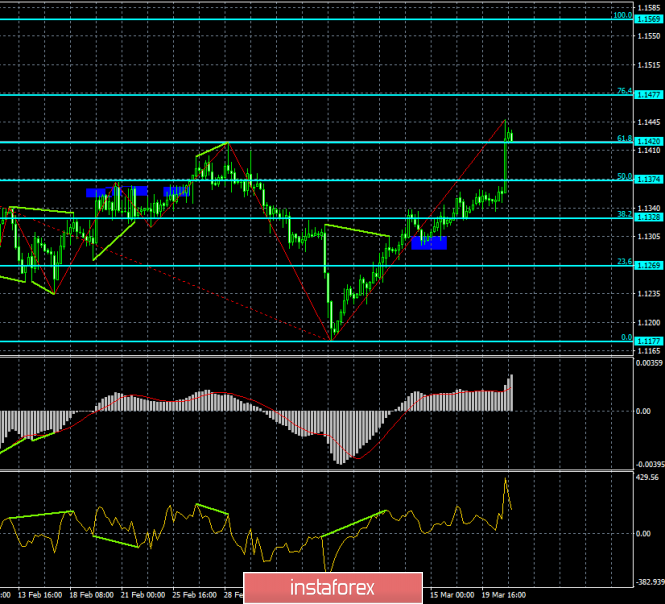The image size is (665, 604).
Task: Click the blue rectangle below the 38.2 line
Action: 429,243
